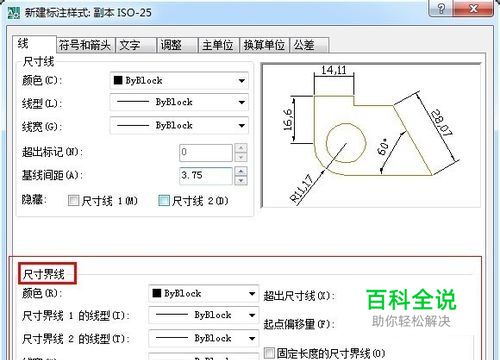Click the 尺寸界线 group heading
Viewport: 500px width, 360px height.
(x=44, y=274)
